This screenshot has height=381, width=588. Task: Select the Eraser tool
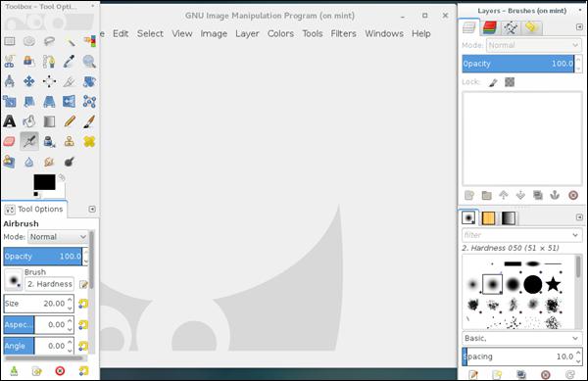coord(10,141)
